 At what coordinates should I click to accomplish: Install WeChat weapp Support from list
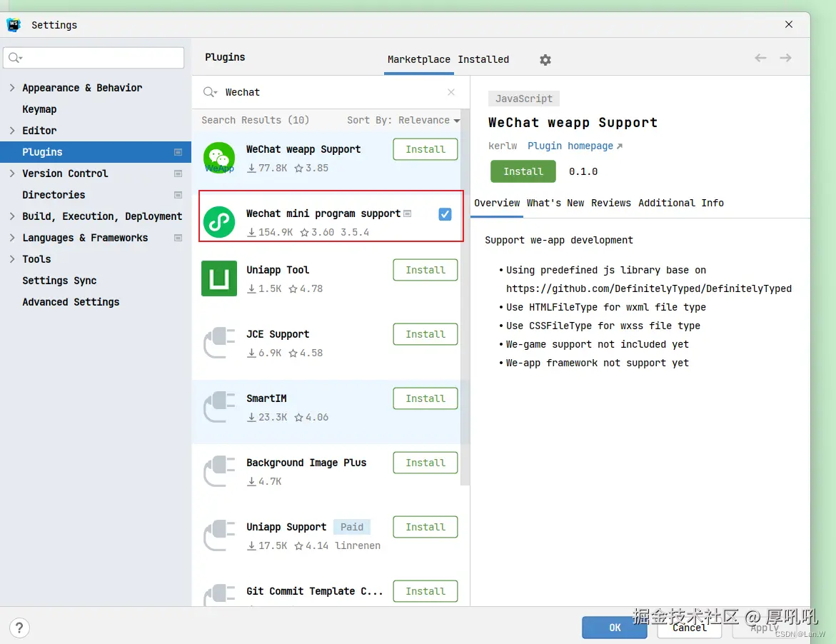pos(425,149)
